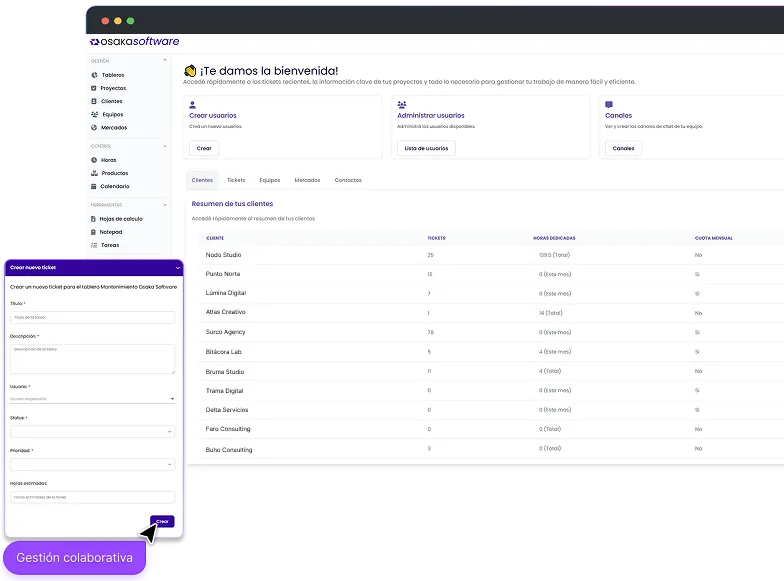
Task: Click the Osaka Software logo
Action: click(x=134, y=42)
